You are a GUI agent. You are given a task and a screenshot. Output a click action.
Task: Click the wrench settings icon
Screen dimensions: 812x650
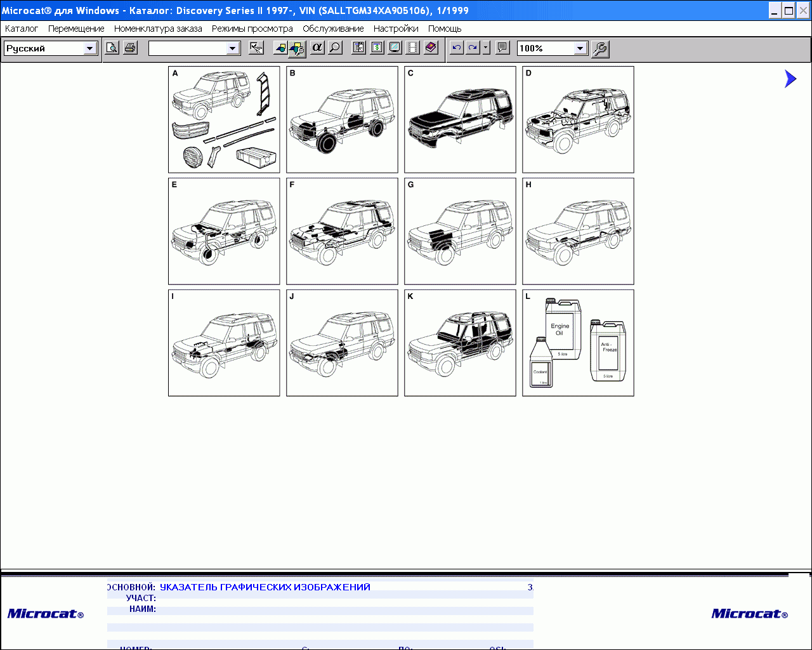click(599, 49)
